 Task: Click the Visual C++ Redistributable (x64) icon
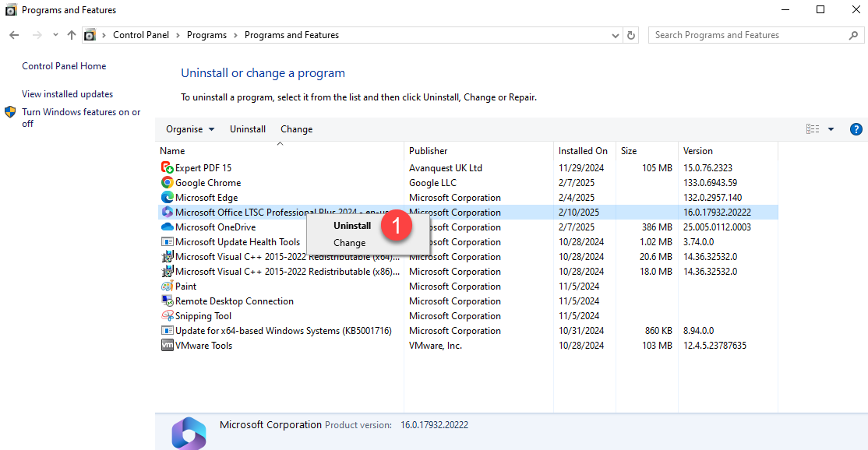168,256
